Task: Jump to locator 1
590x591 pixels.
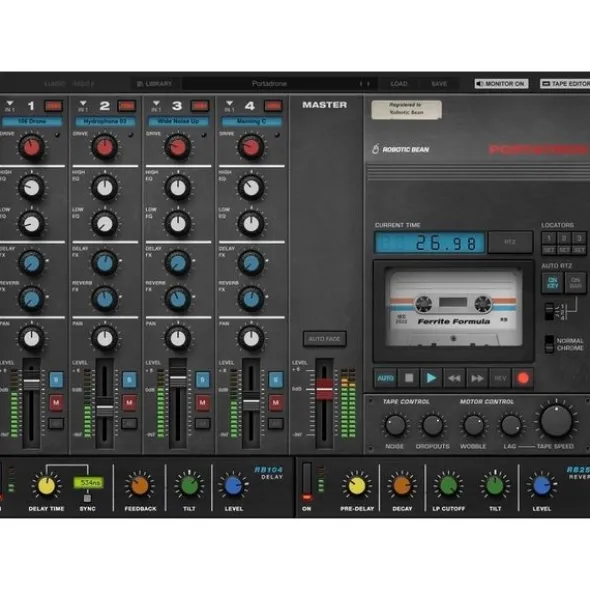Action: pos(549,238)
